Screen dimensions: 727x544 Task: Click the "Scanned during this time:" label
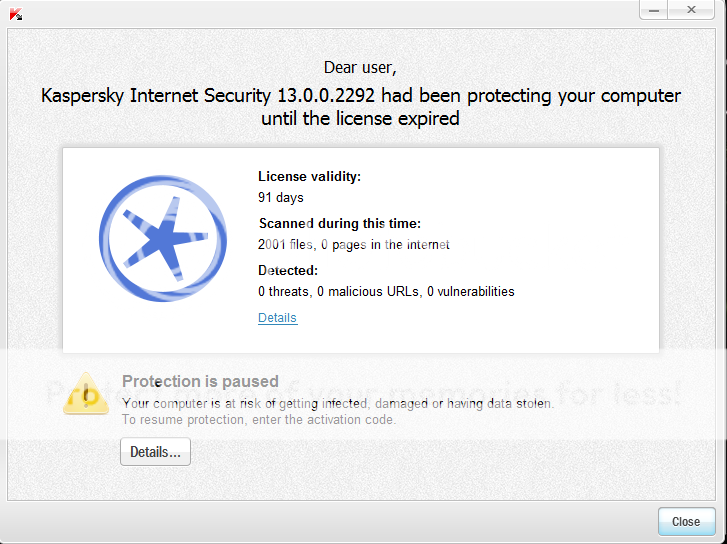click(339, 224)
